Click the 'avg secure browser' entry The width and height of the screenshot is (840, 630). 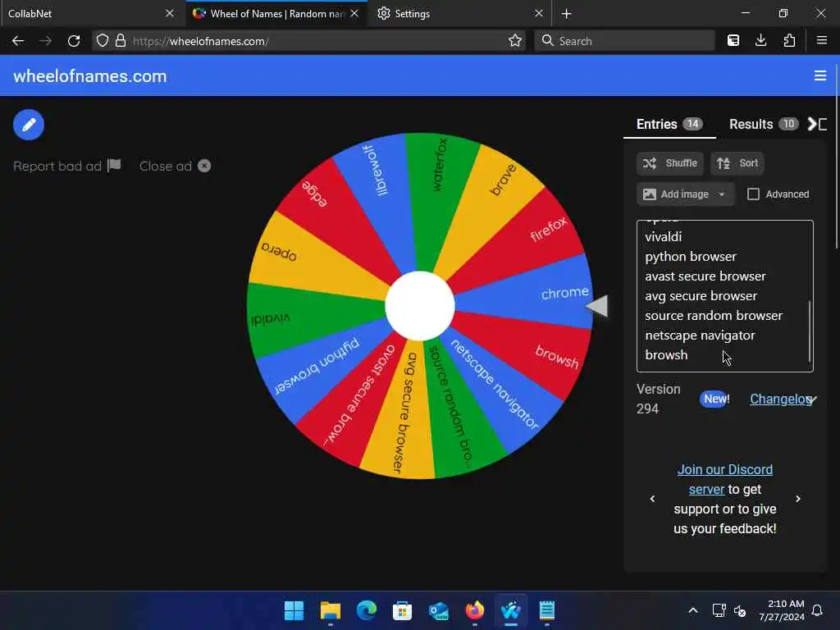pyautogui.click(x=701, y=295)
